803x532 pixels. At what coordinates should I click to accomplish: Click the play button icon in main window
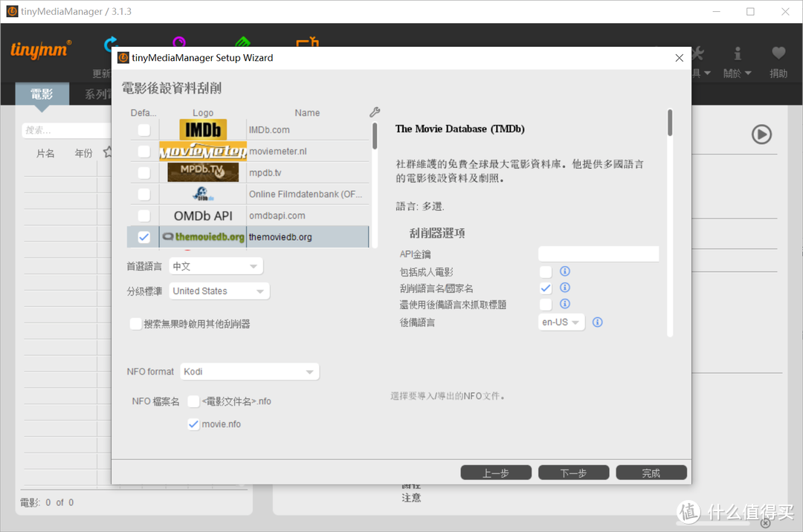pyautogui.click(x=761, y=134)
